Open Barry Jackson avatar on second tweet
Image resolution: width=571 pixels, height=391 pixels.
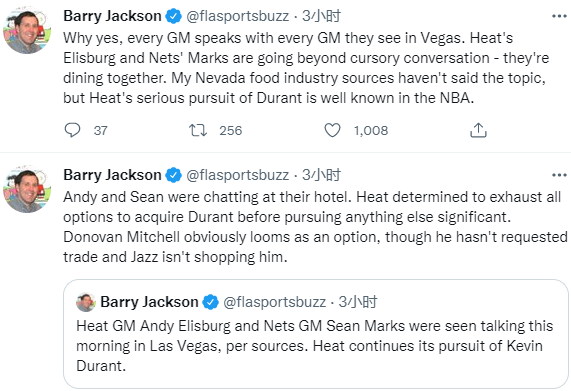[27, 189]
